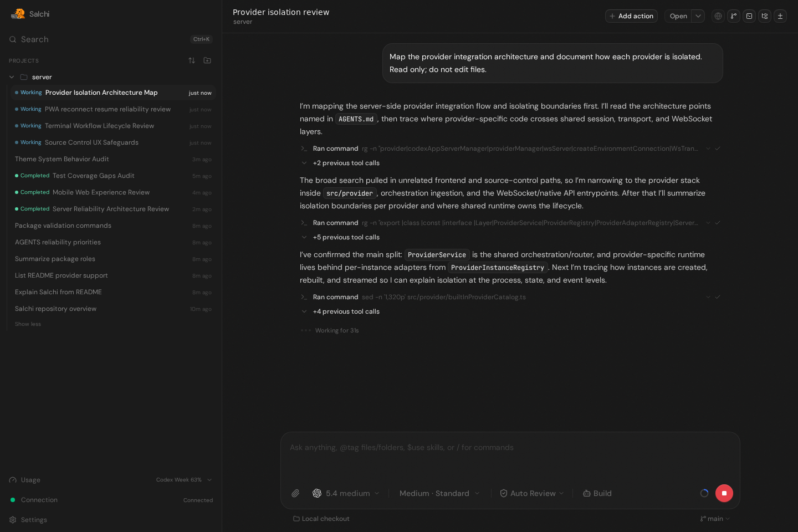Open the git branch panel icon

click(734, 16)
